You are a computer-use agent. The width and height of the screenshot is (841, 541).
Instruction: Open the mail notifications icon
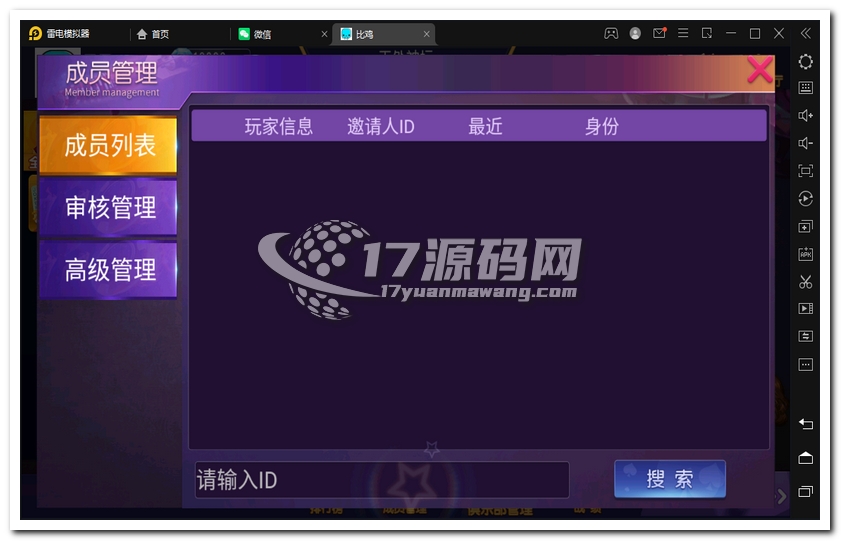[x=659, y=33]
